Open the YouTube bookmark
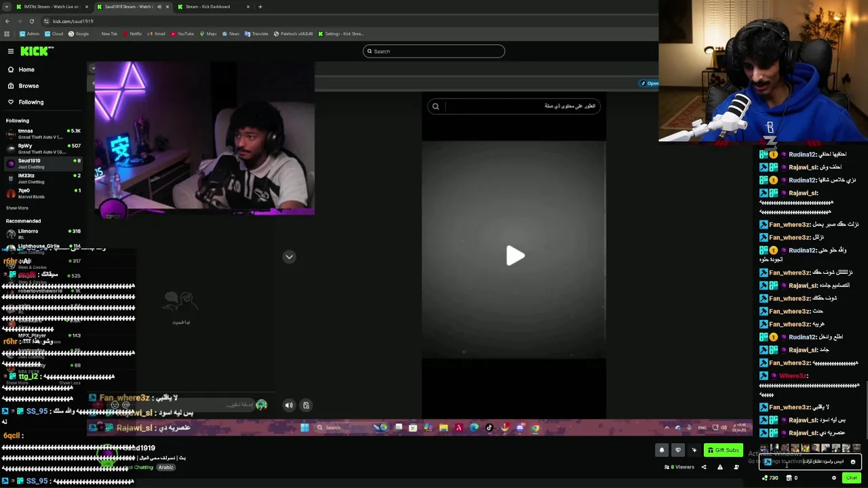The width and height of the screenshot is (868, 488). [182, 34]
